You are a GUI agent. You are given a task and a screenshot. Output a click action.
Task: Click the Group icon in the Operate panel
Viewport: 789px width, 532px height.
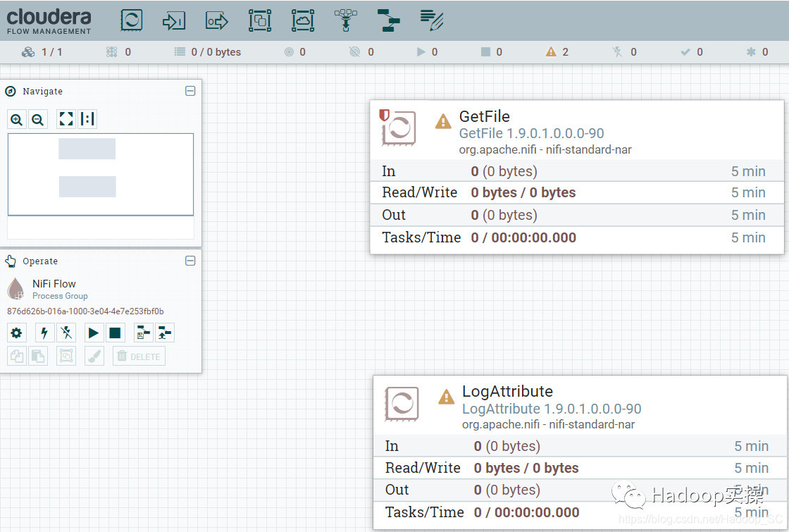click(66, 357)
